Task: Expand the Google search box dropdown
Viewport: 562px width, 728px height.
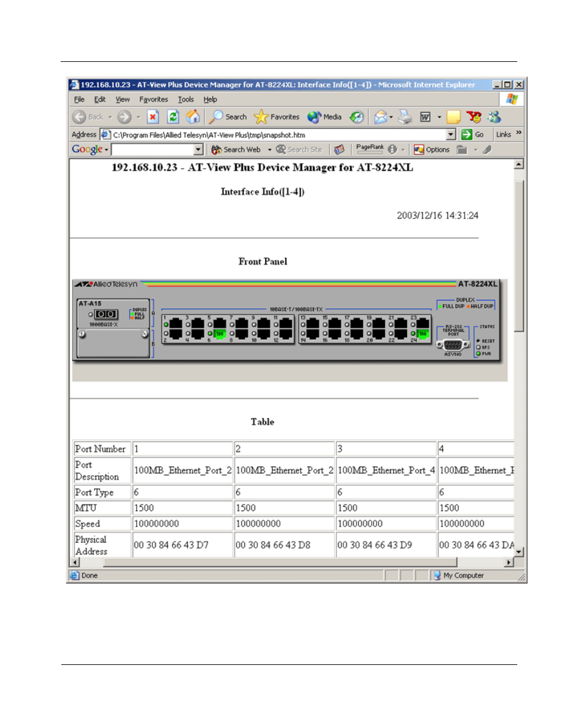Action: point(199,150)
